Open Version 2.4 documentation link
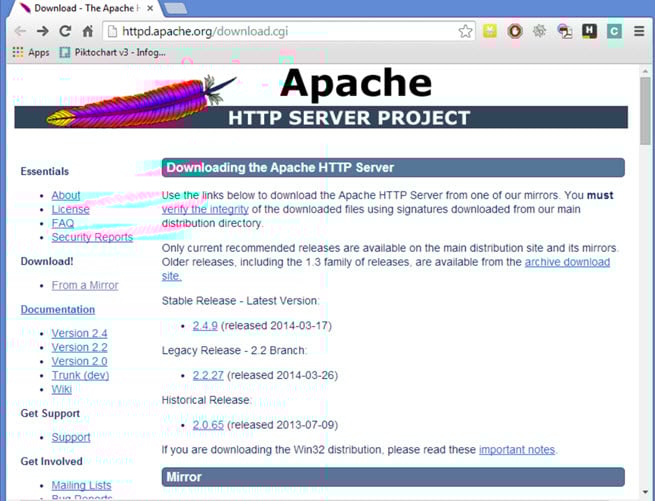Screen dimensions: 655x501 (79, 333)
